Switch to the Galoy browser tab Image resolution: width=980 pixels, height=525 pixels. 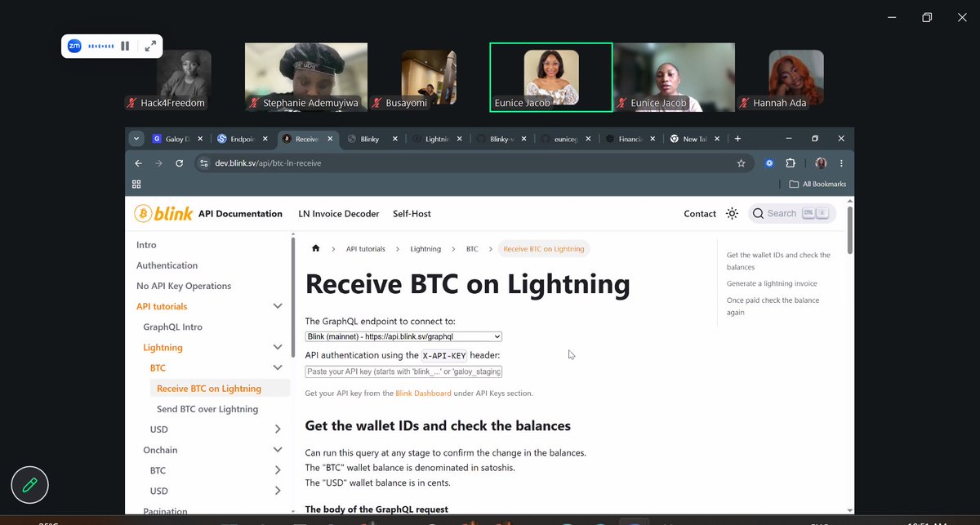[x=176, y=139]
